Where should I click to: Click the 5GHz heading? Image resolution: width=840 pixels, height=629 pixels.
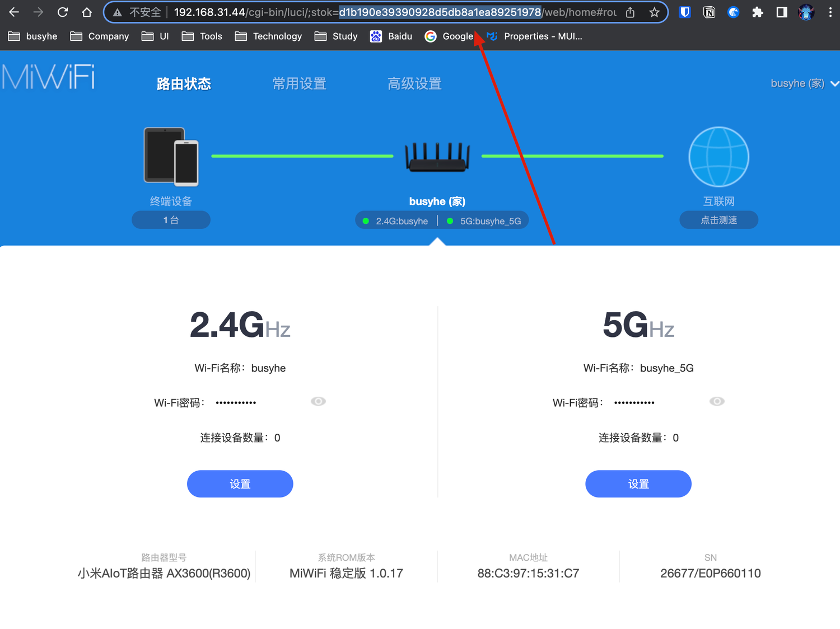(638, 325)
